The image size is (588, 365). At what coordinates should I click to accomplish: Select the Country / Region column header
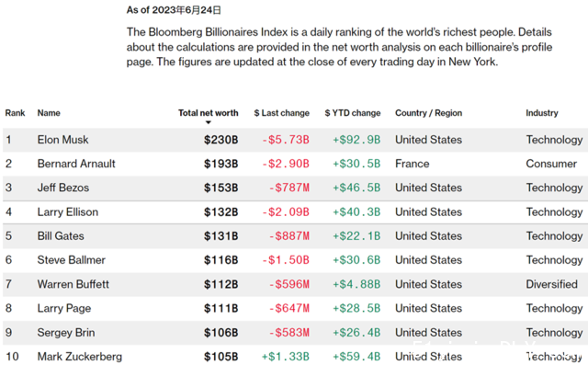[429, 113]
